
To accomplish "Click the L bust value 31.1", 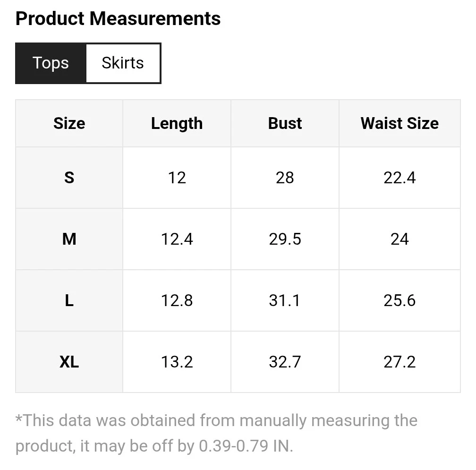I will 285,300.
